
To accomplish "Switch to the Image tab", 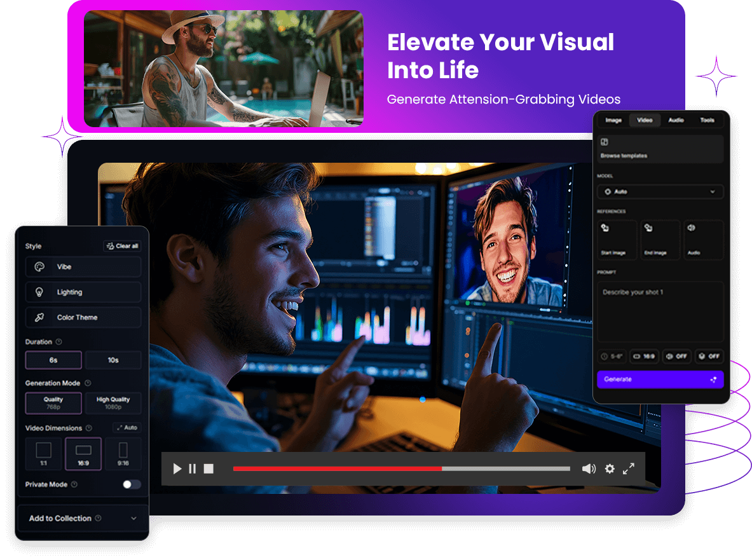I will click(613, 120).
